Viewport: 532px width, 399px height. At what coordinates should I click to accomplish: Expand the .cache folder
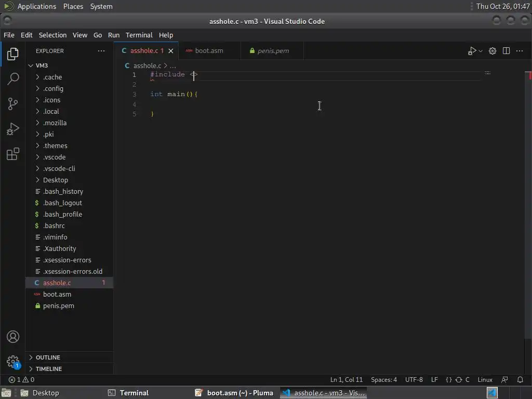[69, 77]
